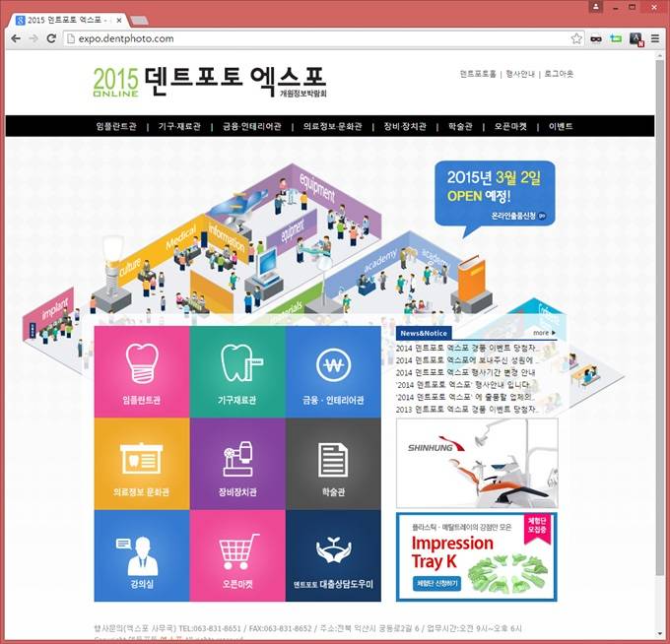Select 이벤트 in the black nav bar
The height and width of the screenshot is (644, 670).
point(561,126)
